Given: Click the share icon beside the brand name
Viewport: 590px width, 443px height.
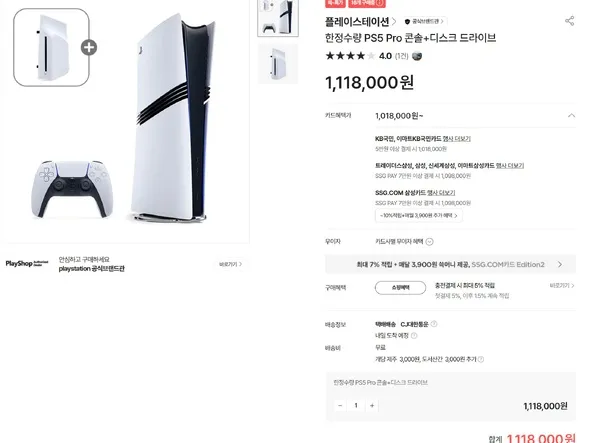Looking at the screenshot, I should [x=570, y=21].
